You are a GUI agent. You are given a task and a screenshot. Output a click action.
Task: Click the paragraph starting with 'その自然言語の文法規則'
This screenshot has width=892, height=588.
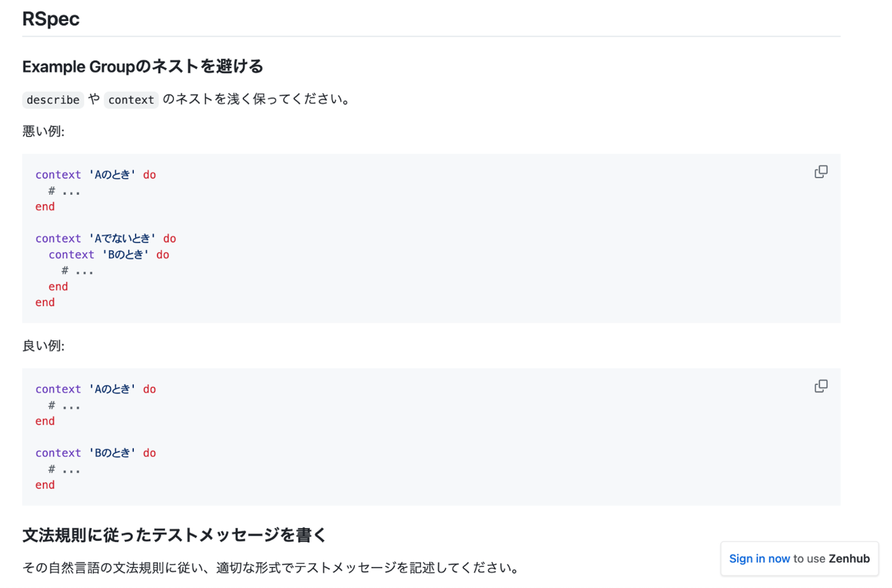(271, 568)
